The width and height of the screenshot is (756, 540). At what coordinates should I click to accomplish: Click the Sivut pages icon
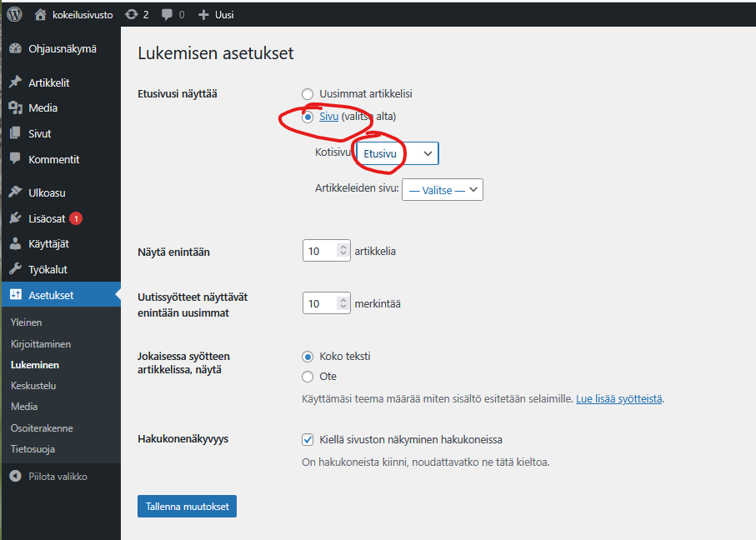coord(16,133)
